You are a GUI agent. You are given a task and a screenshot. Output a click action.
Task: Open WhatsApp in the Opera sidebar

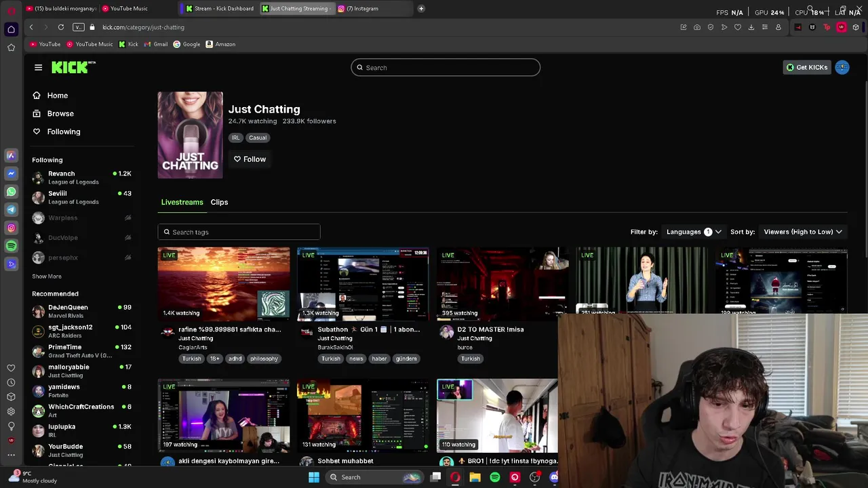click(x=11, y=192)
